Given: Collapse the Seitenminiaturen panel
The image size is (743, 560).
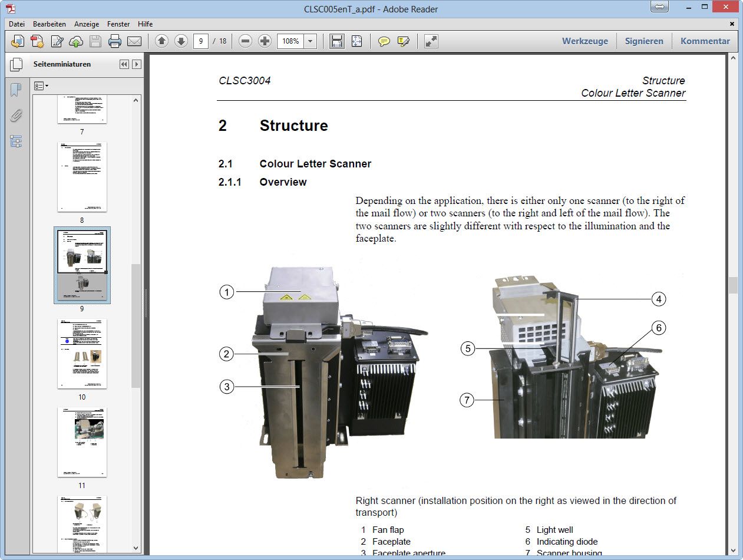Looking at the screenshot, I should (x=124, y=64).
